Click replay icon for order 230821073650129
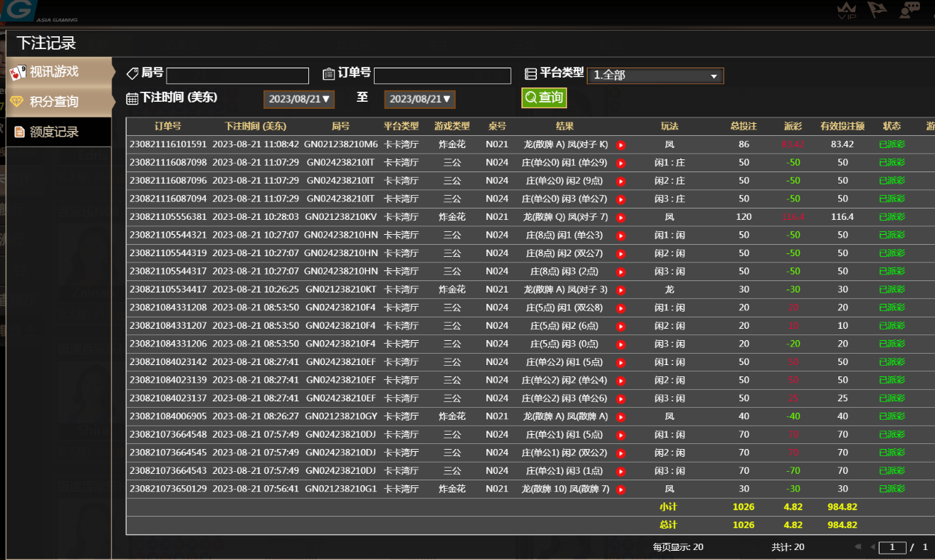The height and width of the screenshot is (560, 935). click(621, 490)
